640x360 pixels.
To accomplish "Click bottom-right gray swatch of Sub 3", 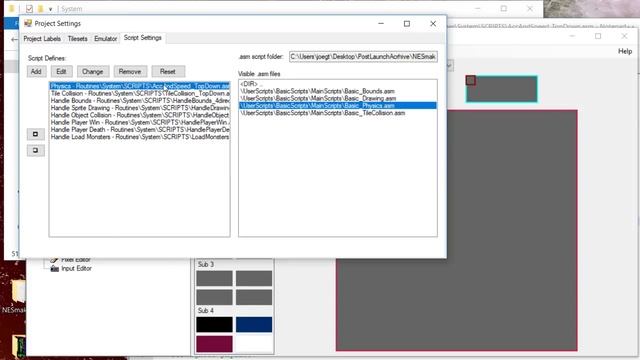I will pos(254,297).
